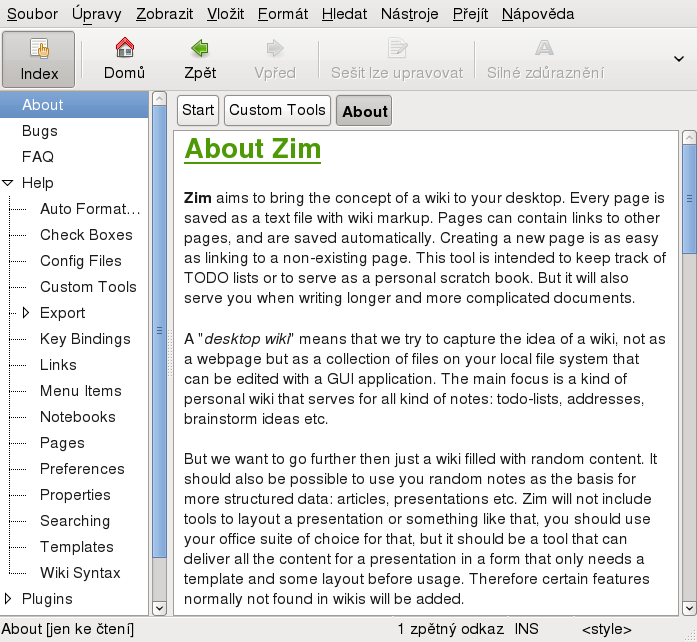Apply Silné zdůraznění strong emphasis

click(545, 60)
